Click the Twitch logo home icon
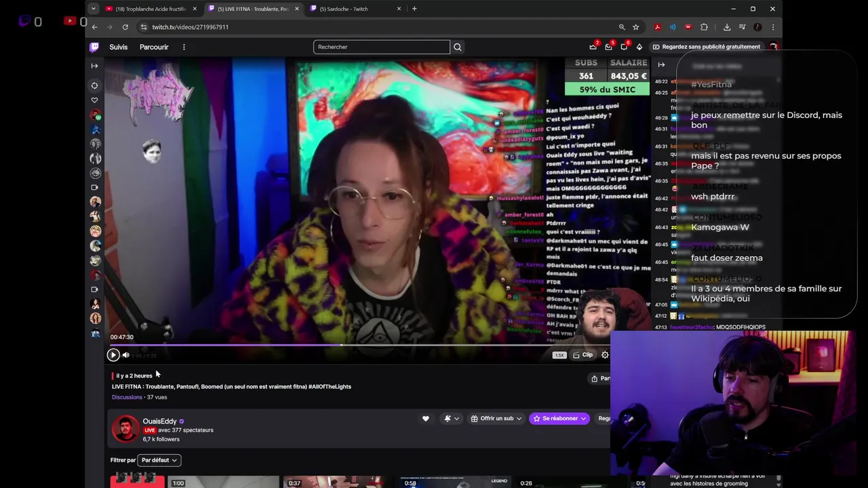The height and width of the screenshot is (488, 868). pos(94,47)
